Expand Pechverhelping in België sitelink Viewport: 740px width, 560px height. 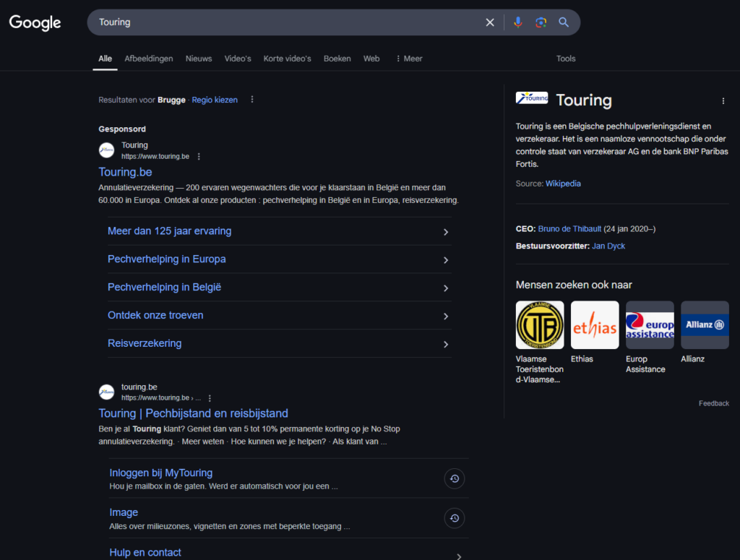[x=280, y=288]
